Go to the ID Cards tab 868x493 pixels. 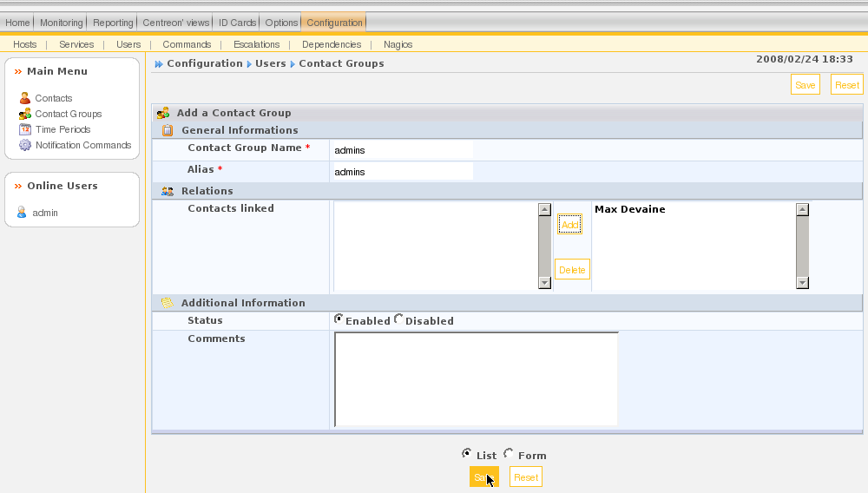click(x=237, y=23)
